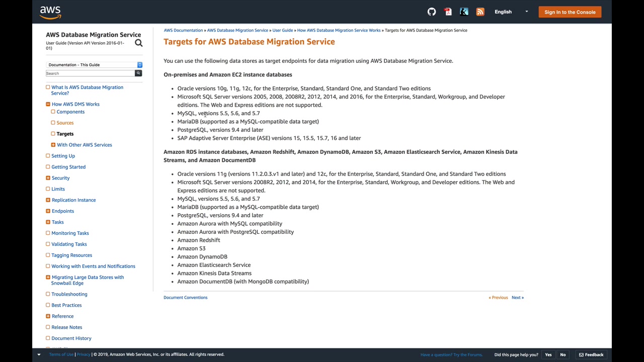Open the Privacy link in footer

[x=84, y=354]
